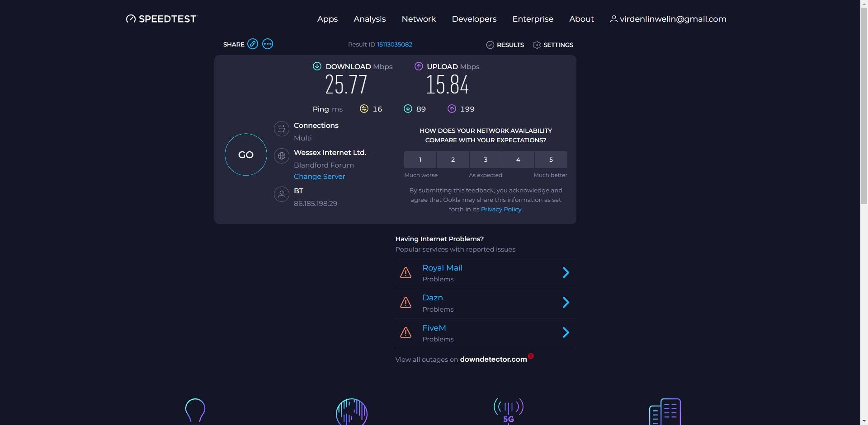This screenshot has height=425, width=868.
Task: Click the Change Server link
Action: click(319, 177)
